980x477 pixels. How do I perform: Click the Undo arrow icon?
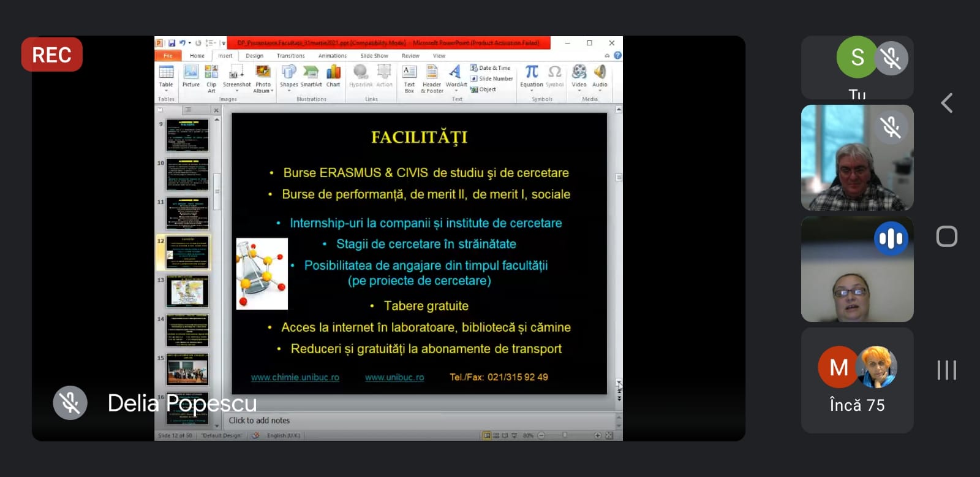[182, 43]
